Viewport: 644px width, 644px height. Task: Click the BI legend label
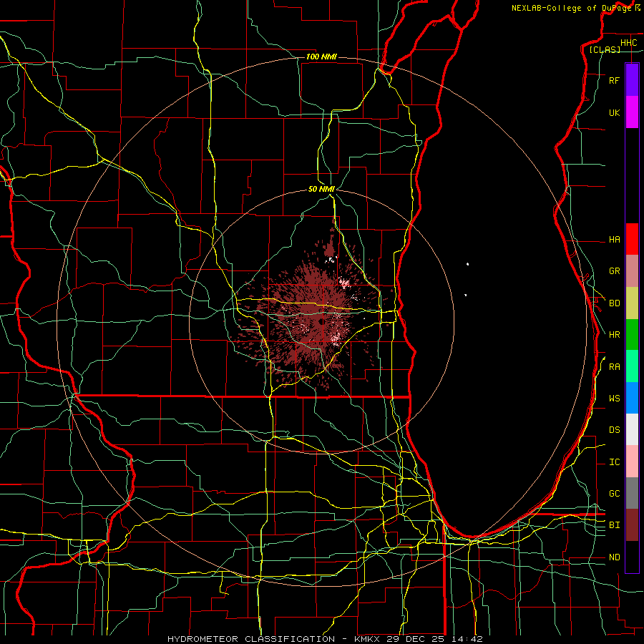615,525
